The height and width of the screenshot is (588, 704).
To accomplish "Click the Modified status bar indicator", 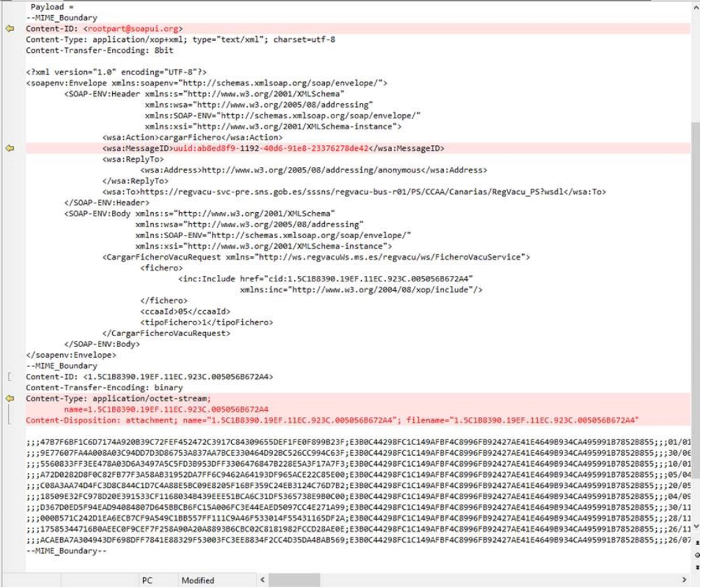I will coord(198,580).
